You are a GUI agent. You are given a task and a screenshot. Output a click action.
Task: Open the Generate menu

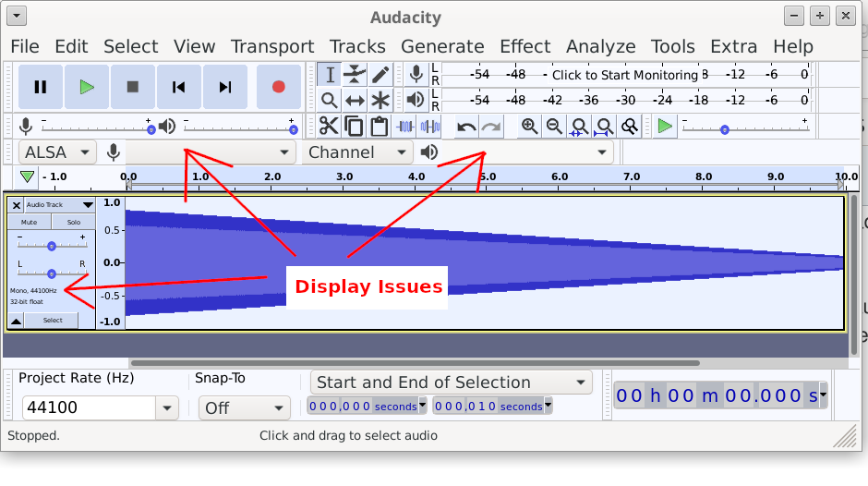(443, 46)
